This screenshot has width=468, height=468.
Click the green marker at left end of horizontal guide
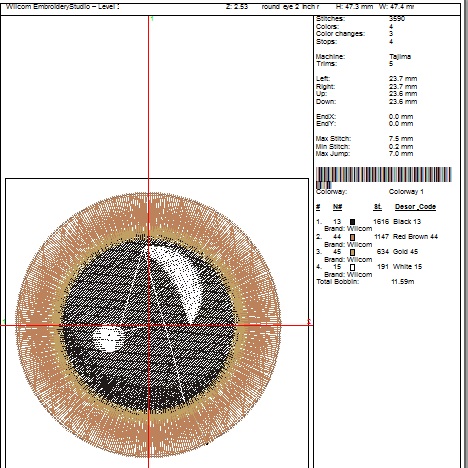click(x=4, y=321)
